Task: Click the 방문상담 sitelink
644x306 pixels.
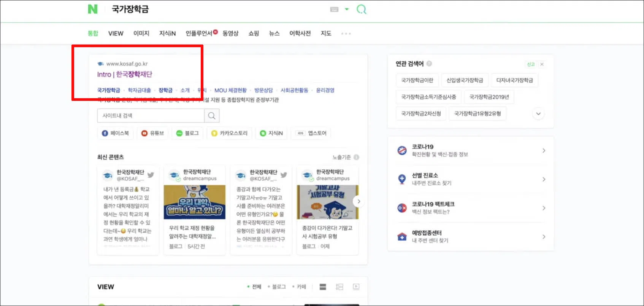Action: point(263,90)
